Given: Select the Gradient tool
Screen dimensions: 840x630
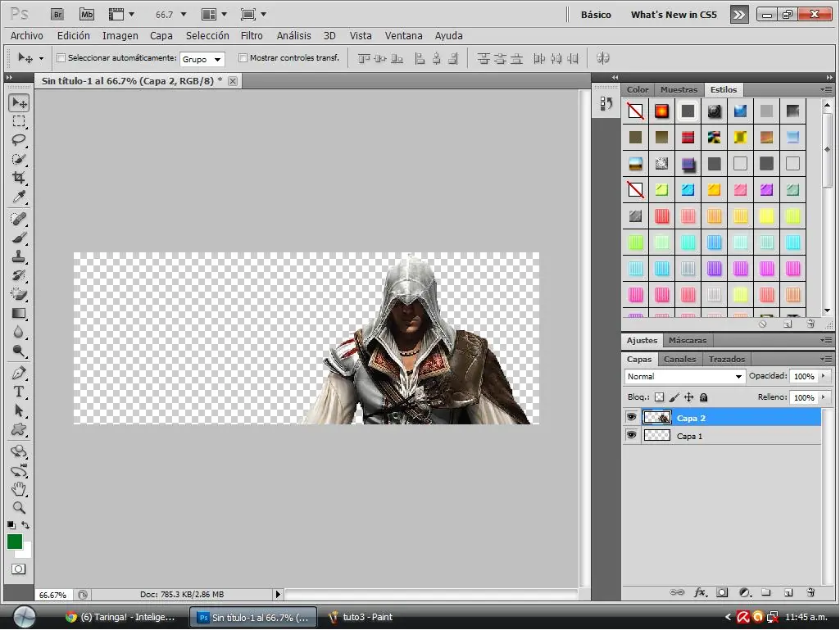Looking at the screenshot, I should (20, 314).
